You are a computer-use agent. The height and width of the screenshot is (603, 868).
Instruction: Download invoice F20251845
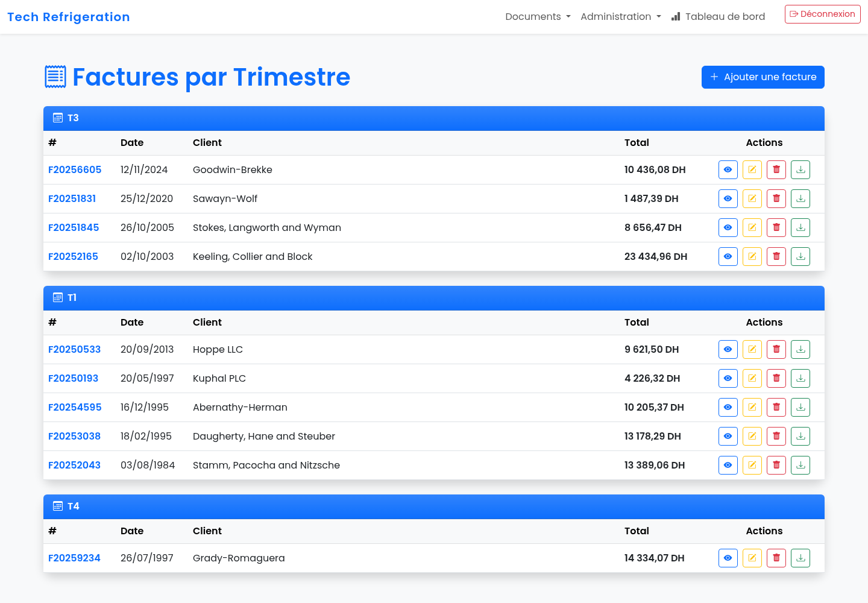click(800, 228)
